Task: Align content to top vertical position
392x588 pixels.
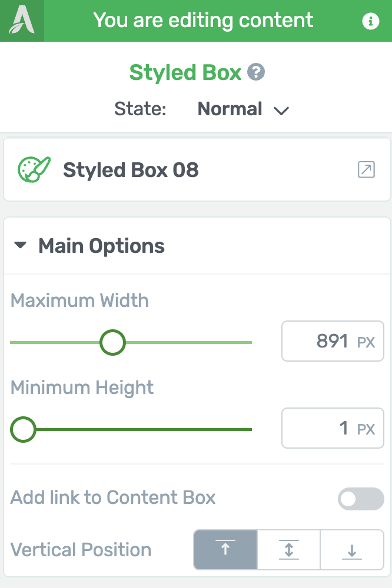Action: click(x=225, y=550)
